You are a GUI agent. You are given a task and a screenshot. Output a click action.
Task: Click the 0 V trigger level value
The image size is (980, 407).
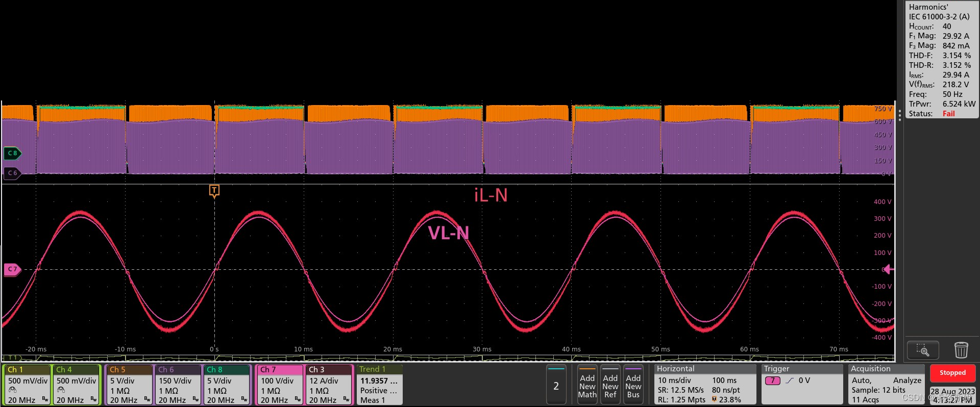click(x=804, y=380)
